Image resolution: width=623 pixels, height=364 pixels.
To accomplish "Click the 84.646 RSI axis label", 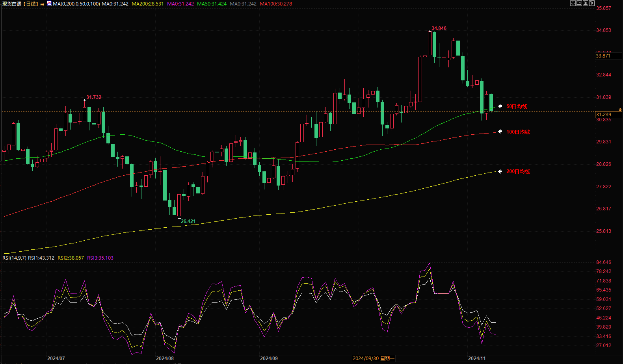I will coord(604,262).
